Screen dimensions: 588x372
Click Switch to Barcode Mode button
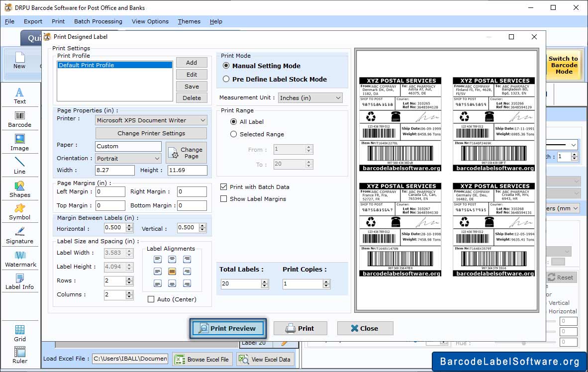click(563, 65)
